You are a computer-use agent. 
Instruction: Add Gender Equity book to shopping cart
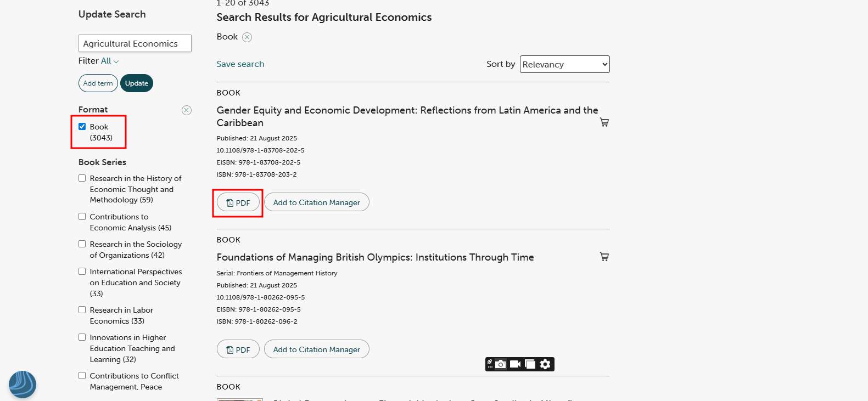[604, 122]
